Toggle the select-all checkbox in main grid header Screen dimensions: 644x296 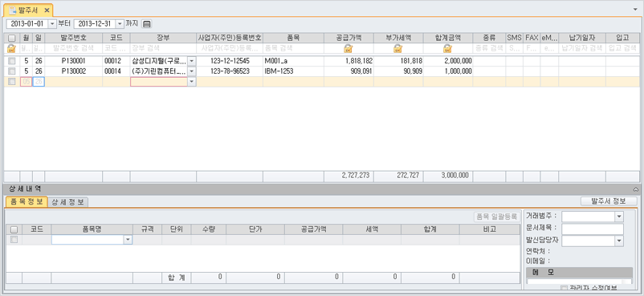pos(12,38)
